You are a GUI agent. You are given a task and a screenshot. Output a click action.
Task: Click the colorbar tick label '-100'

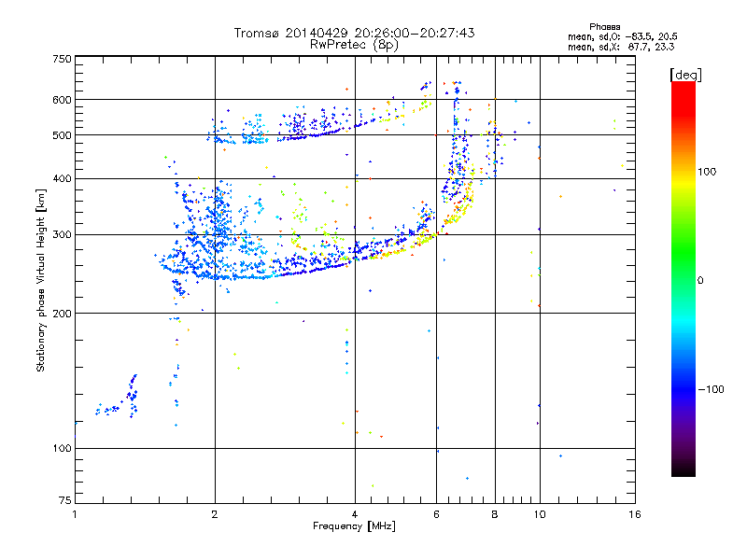pos(711,389)
